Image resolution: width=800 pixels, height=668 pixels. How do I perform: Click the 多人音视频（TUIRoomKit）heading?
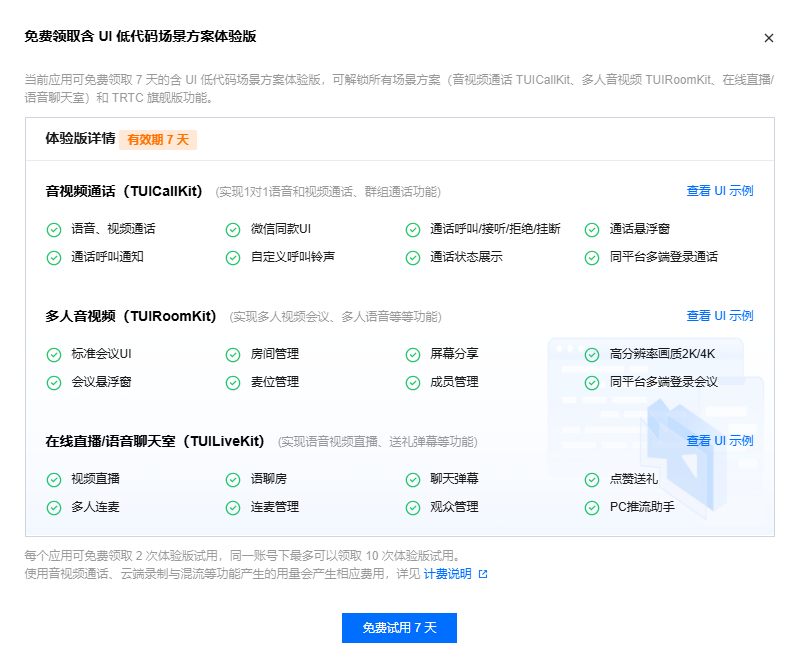click(x=133, y=316)
